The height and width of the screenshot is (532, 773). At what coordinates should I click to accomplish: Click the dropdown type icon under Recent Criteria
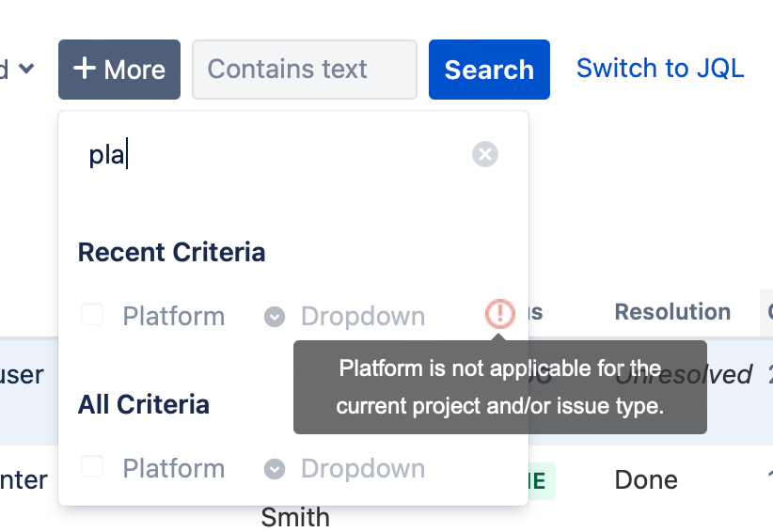click(275, 316)
